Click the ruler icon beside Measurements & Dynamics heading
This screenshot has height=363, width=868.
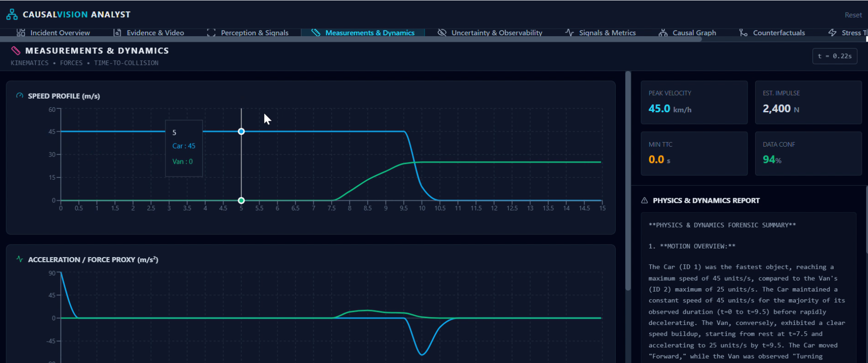tap(16, 50)
